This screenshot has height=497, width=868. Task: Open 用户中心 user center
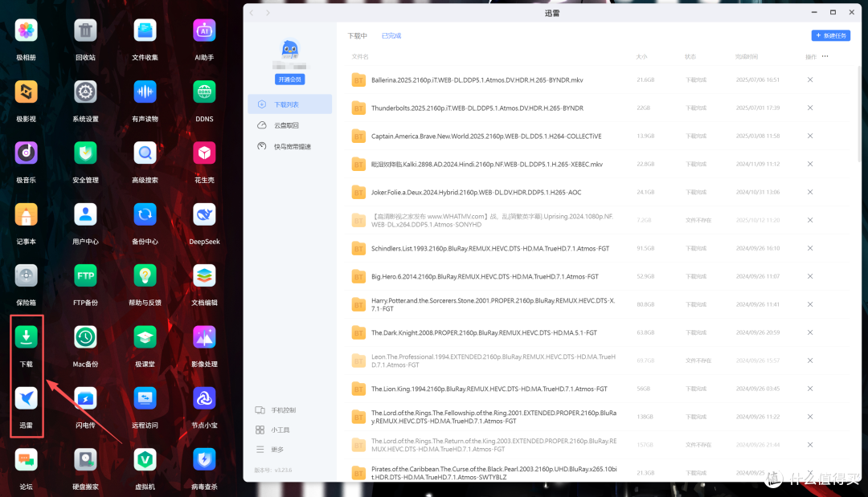85,215
